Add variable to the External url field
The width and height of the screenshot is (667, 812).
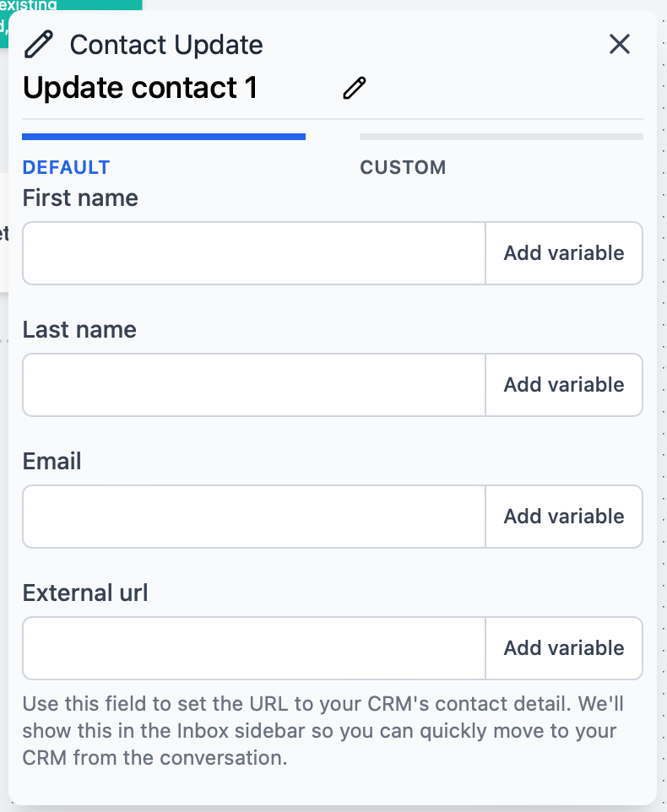click(563, 648)
